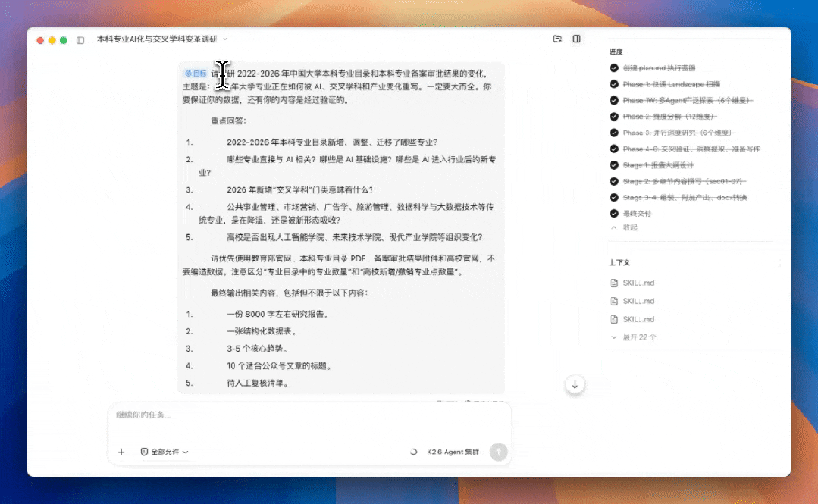Click question 哪些专业直接与 AI 相关

pos(347,166)
